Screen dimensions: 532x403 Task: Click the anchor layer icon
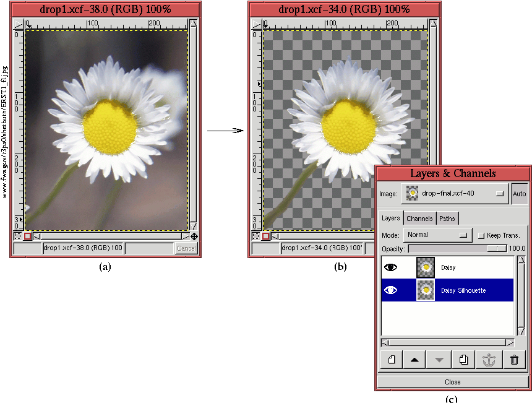pyautogui.click(x=489, y=360)
